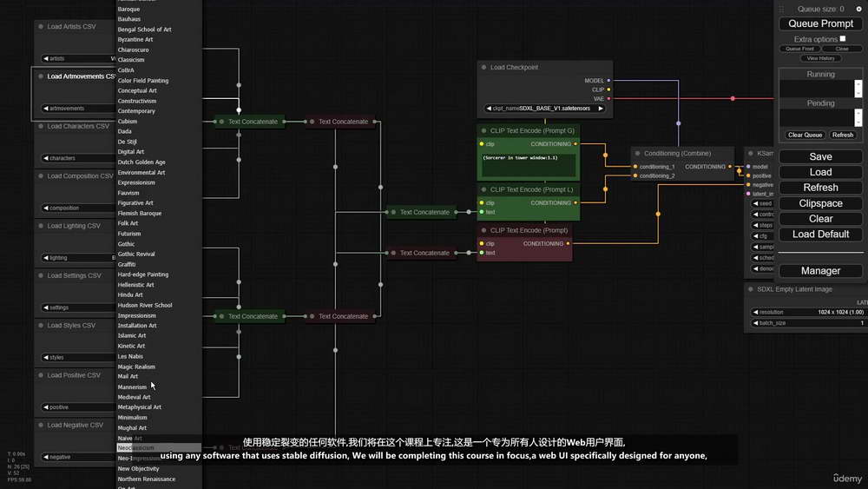Adjust the batch_size value slider
The image size is (868, 489).
point(807,323)
